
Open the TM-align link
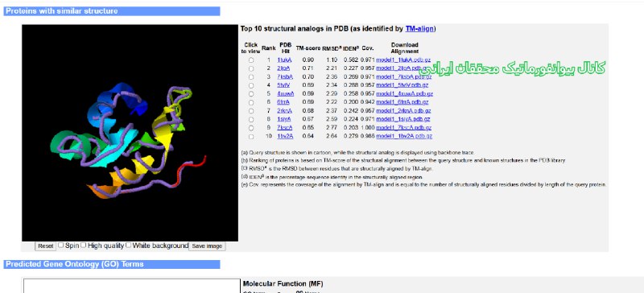(419, 29)
